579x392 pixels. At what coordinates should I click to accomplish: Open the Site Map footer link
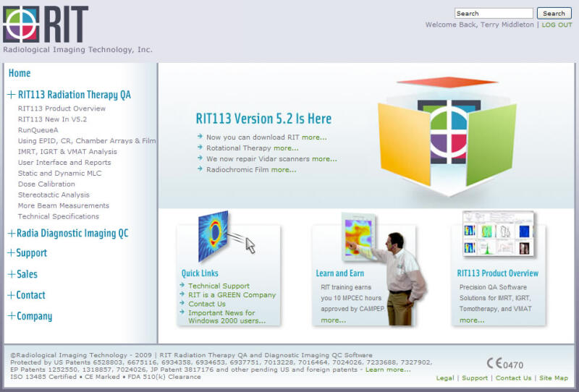554,378
